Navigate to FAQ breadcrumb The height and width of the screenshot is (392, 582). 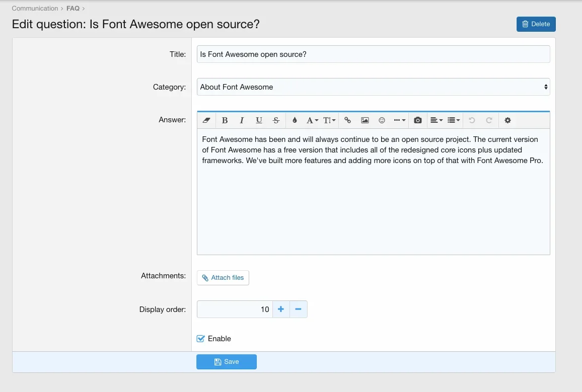pos(73,9)
